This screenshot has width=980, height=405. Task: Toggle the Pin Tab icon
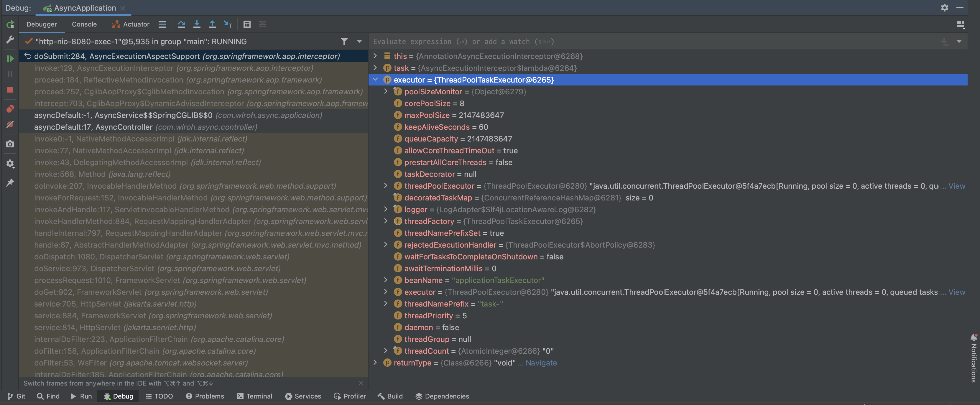click(x=10, y=183)
